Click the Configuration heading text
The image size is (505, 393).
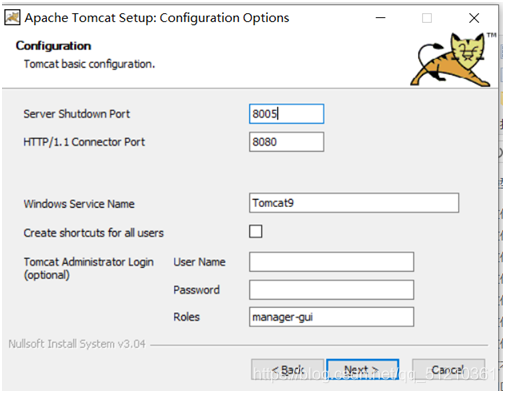53,46
